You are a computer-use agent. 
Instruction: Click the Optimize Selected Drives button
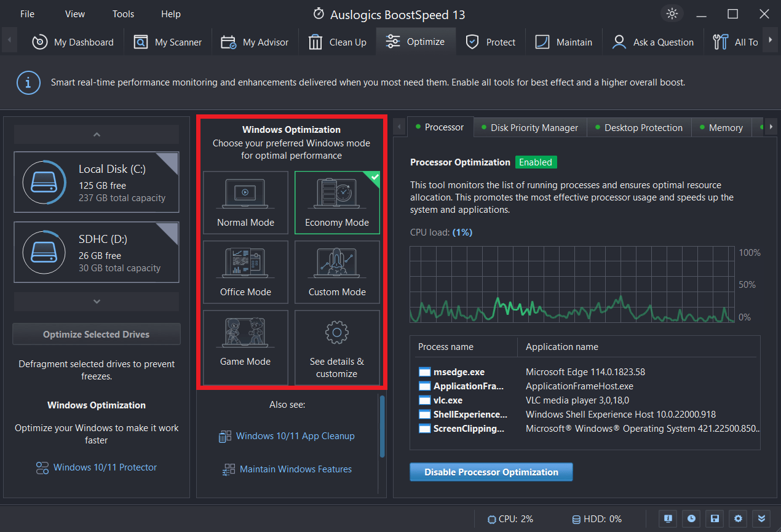click(97, 335)
